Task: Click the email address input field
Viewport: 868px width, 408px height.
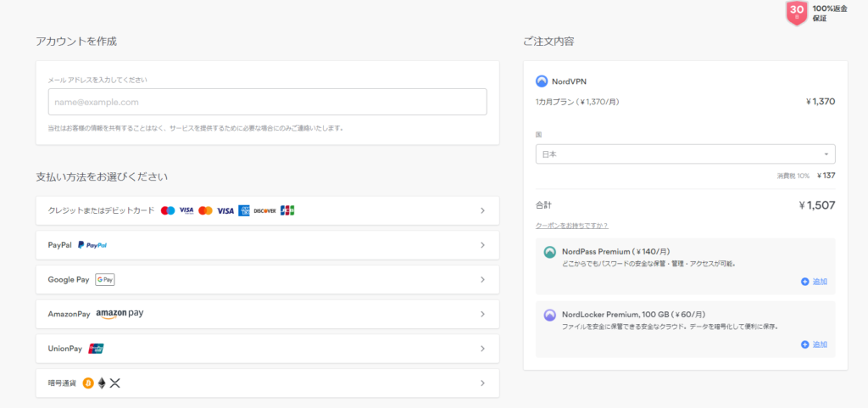Action: [x=267, y=102]
